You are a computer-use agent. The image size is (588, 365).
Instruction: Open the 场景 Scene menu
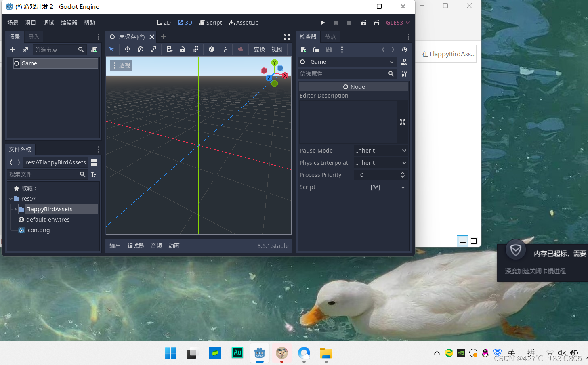click(13, 23)
